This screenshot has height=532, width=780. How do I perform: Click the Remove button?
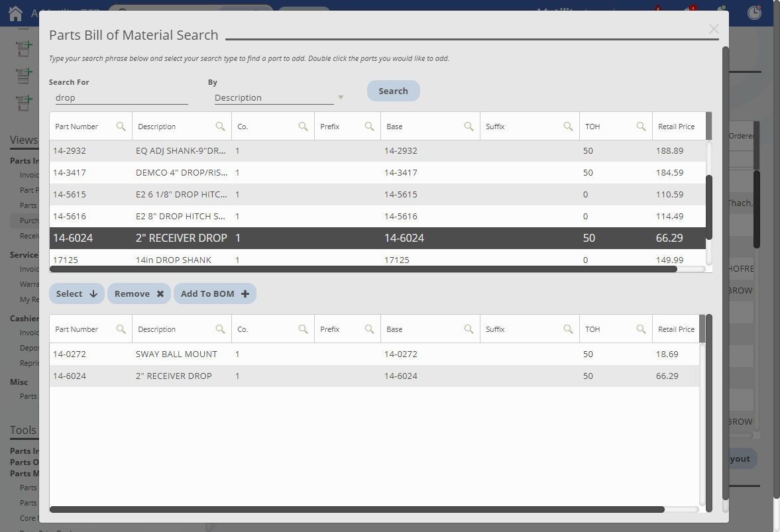[x=139, y=293]
